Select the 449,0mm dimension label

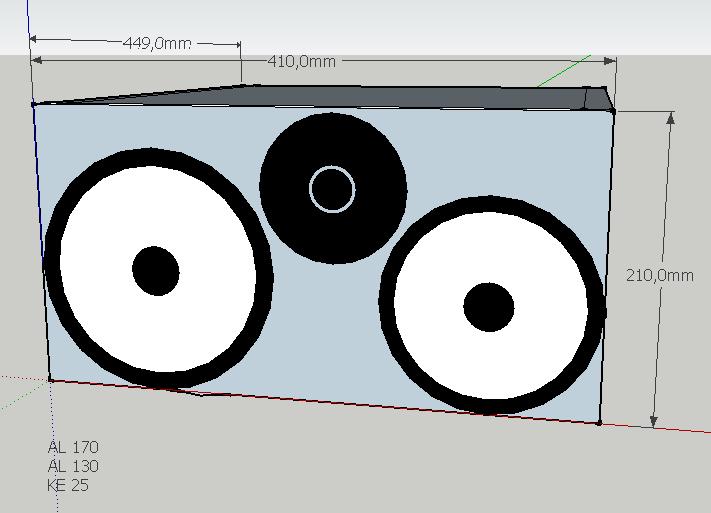point(157,43)
